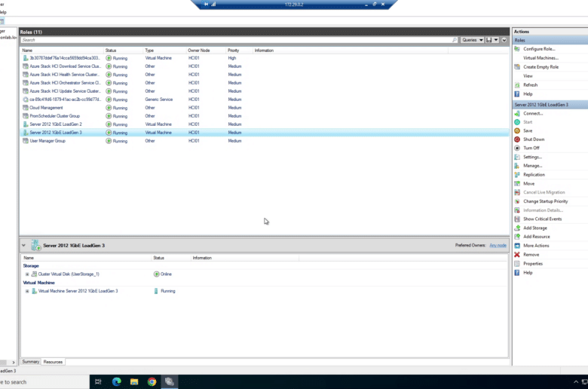Click the Settings action icon
The image size is (588, 389).
pos(517,157)
